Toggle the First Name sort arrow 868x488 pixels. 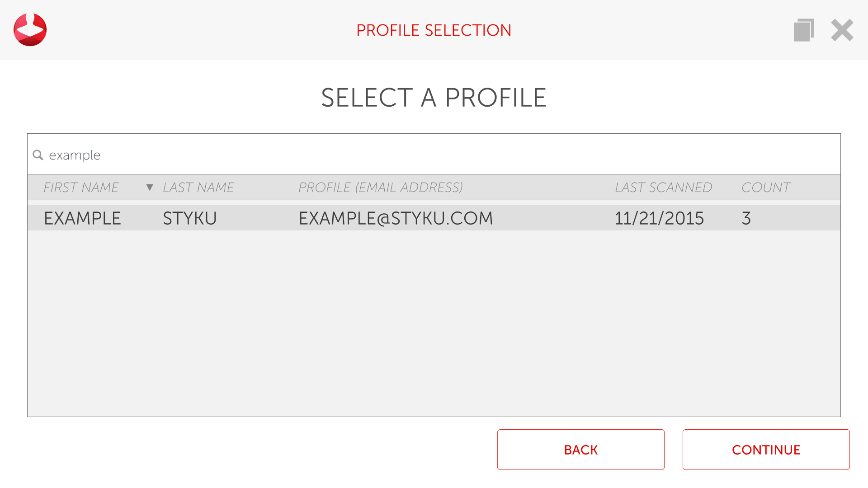click(x=150, y=187)
